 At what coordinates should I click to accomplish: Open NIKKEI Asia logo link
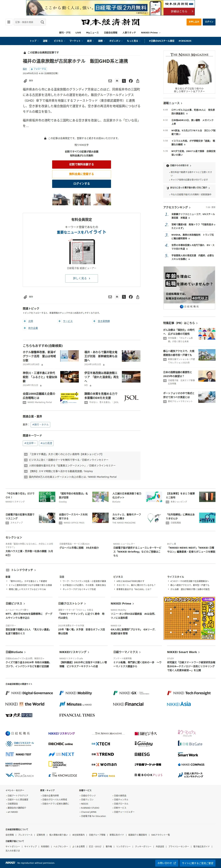pyautogui.click(x=178, y=704)
